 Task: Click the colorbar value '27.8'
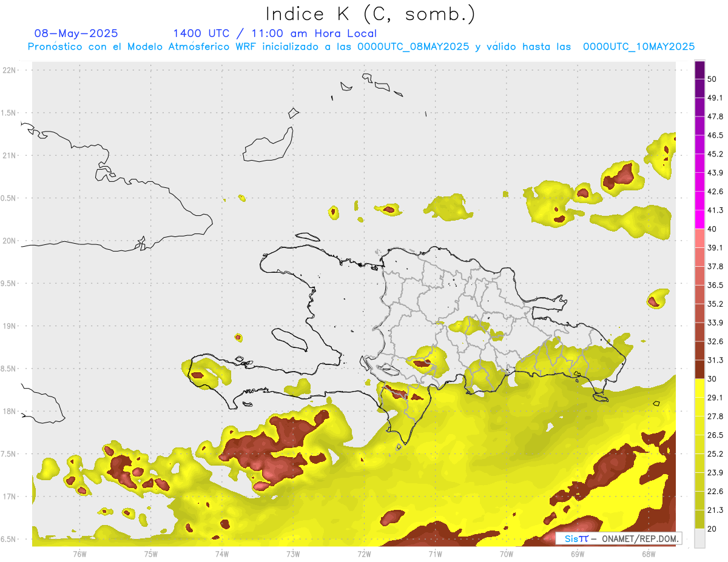715,417
